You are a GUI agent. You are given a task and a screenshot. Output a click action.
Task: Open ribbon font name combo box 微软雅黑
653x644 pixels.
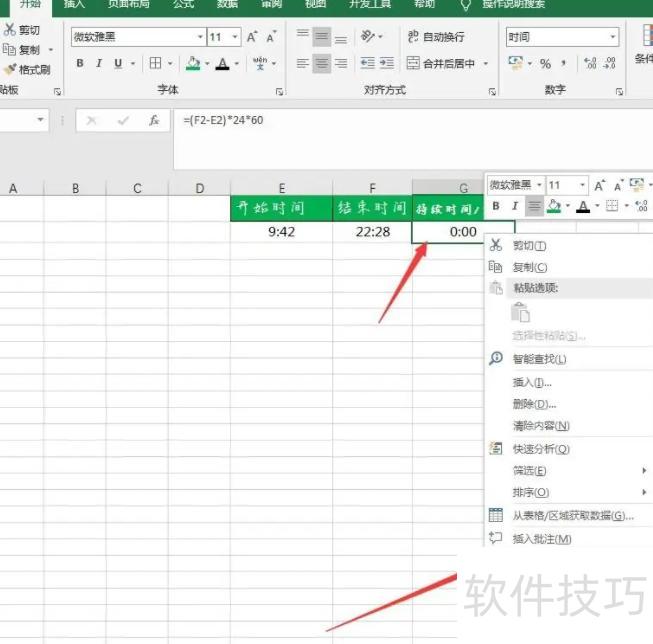[138, 37]
